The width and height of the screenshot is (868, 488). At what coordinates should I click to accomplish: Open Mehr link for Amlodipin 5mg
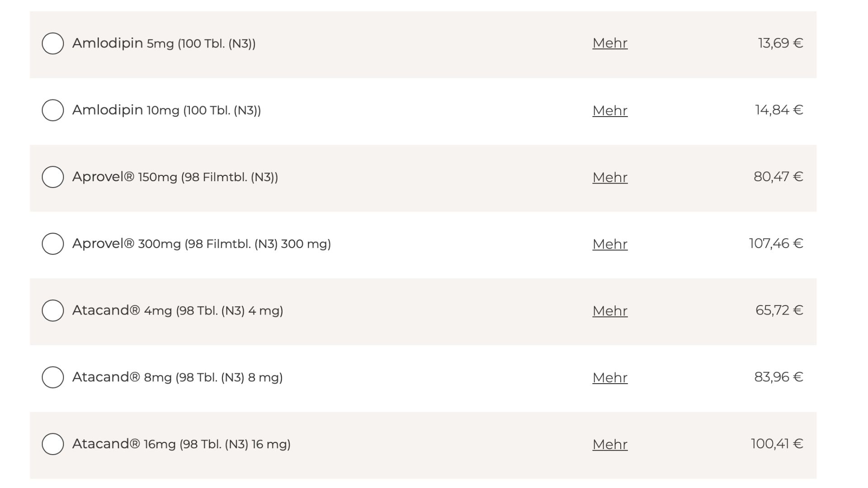610,43
